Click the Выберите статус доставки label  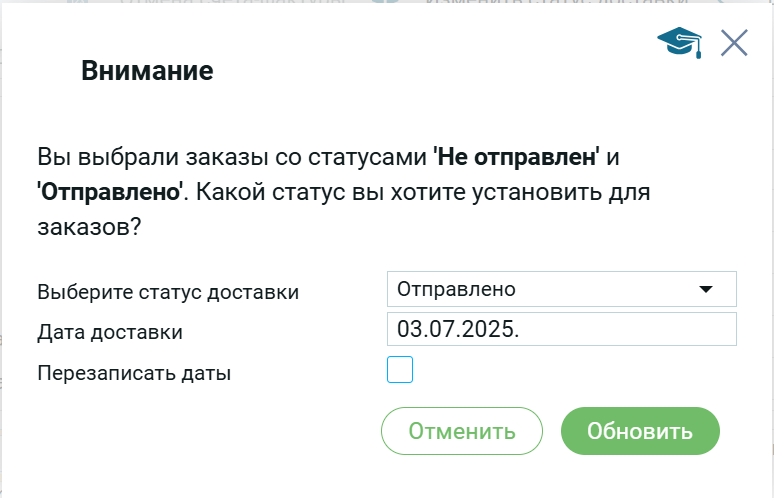(168, 293)
